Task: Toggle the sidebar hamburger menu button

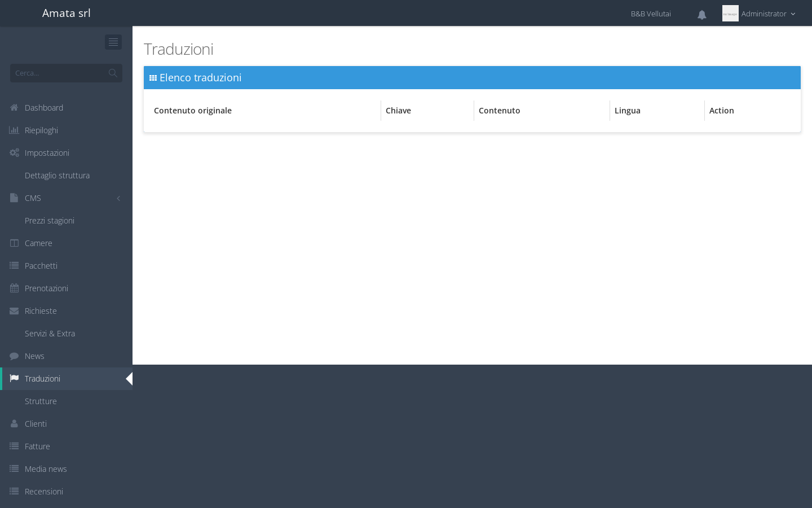Action: [x=113, y=42]
